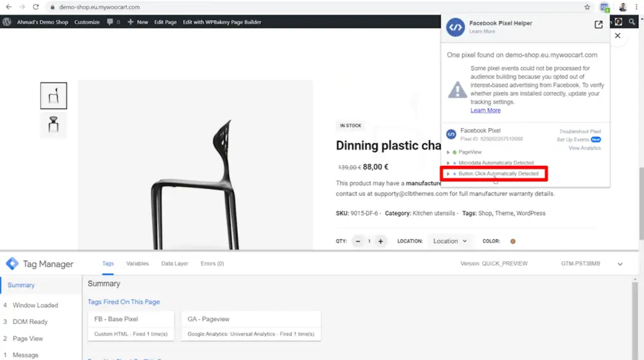Open the Chrome three-dot menu
The width and height of the screenshot is (644, 360).
[636, 7]
